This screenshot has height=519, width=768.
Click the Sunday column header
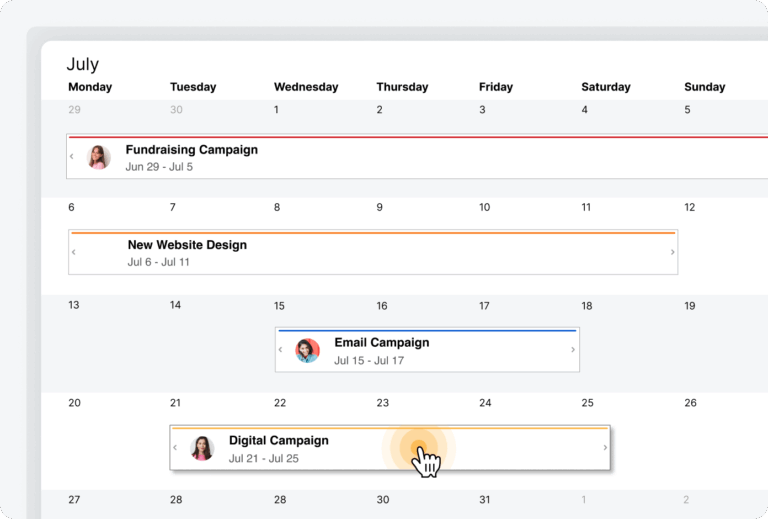[704, 87]
